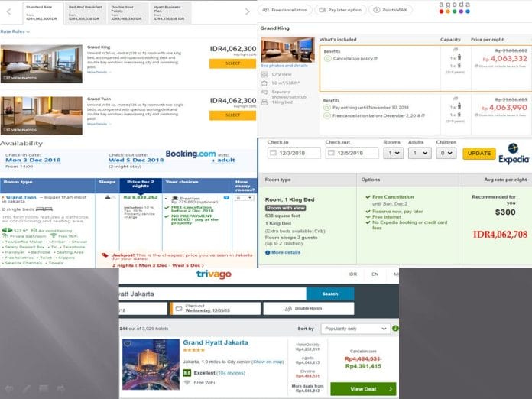Click heart favorite icon on hotel photo
The height and width of the screenshot is (399, 532).
tap(127, 344)
